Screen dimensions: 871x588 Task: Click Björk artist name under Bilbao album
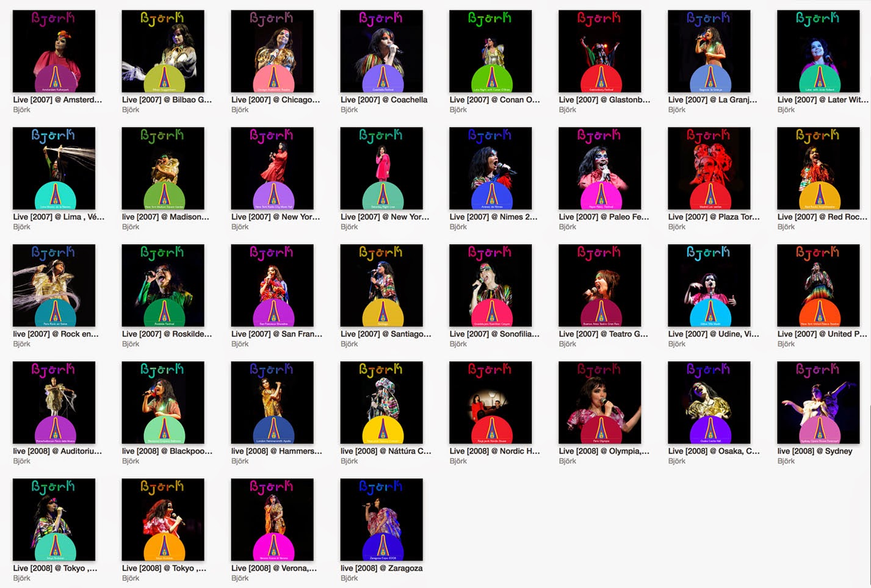131,110
